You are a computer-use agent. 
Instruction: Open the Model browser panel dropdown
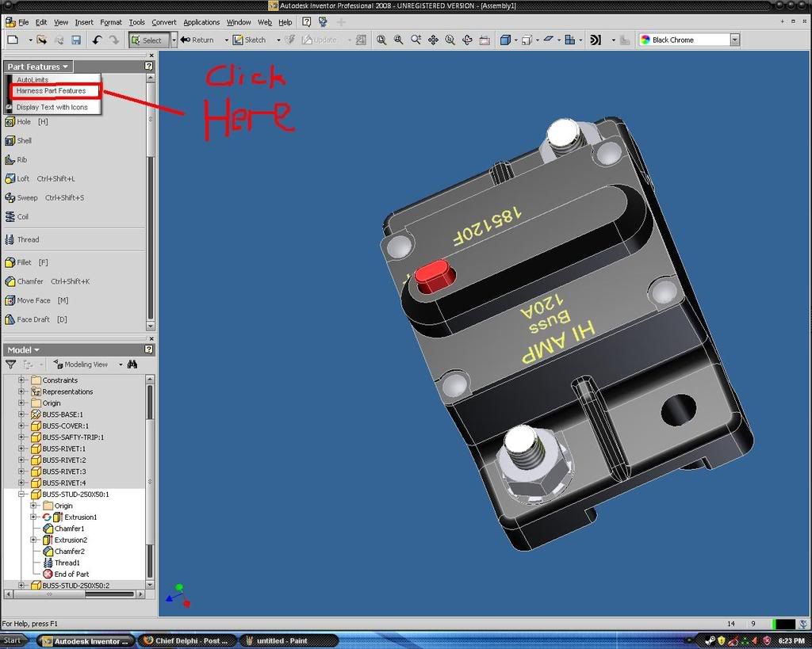pos(23,350)
